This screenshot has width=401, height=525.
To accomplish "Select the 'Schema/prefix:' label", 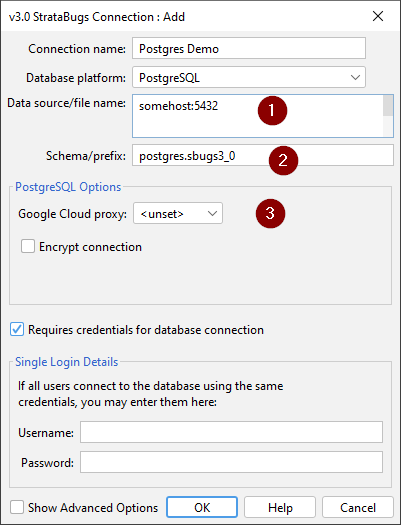I will tap(86, 156).
